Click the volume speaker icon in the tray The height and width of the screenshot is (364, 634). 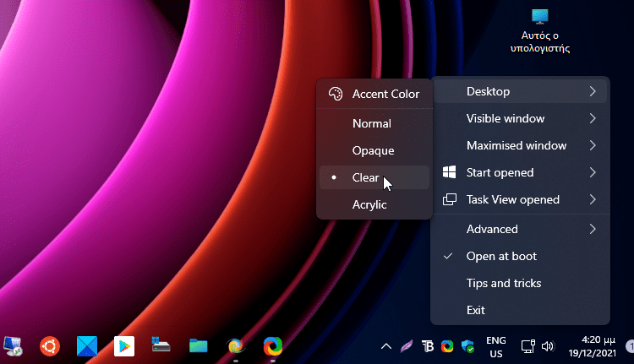[x=548, y=346]
